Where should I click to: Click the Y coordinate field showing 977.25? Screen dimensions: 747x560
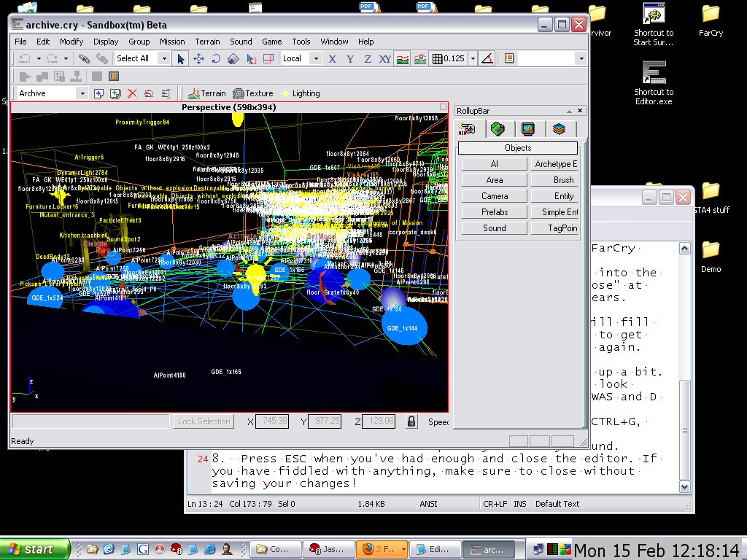pyautogui.click(x=325, y=421)
